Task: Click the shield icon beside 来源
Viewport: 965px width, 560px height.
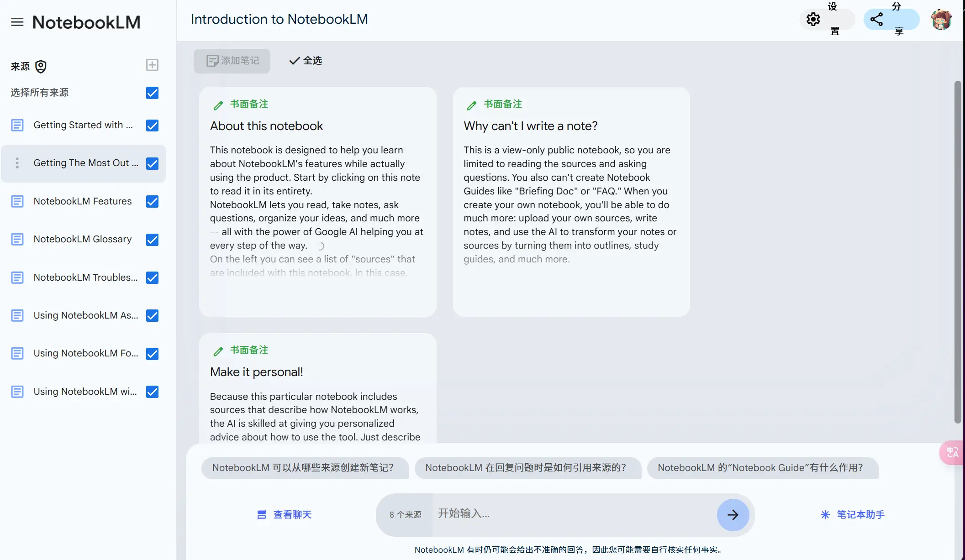Action: pyautogui.click(x=41, y=67)
